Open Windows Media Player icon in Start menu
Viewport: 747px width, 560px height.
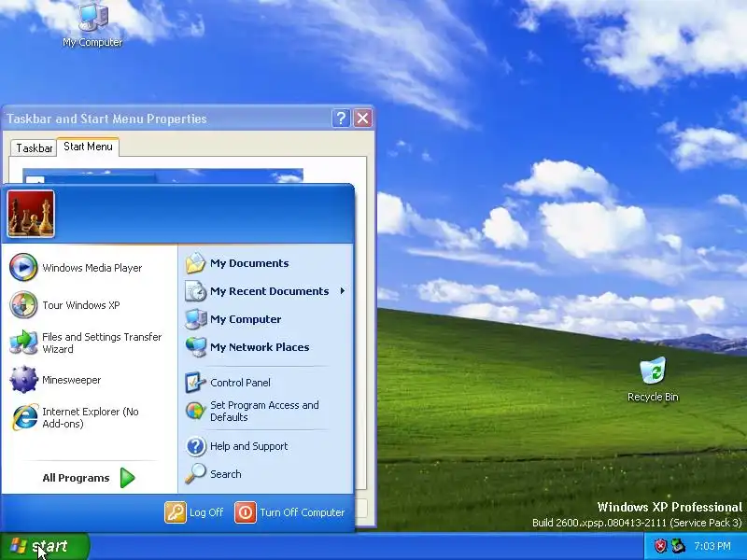click(23, 267)
